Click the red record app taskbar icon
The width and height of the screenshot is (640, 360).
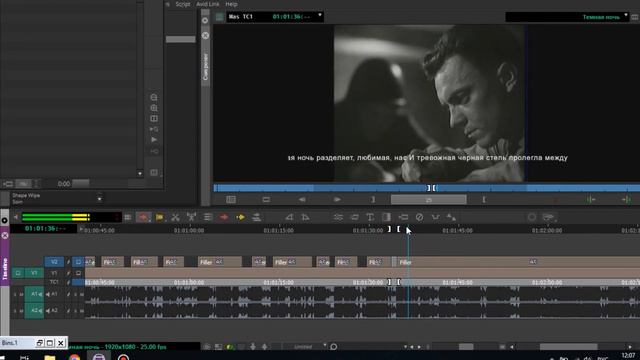(123, 358)
